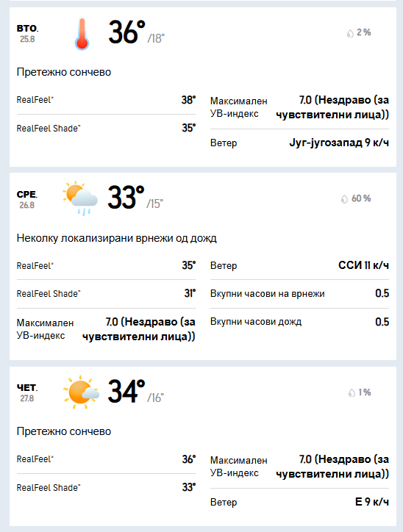Click the ССИ 11 к/ч wind value
The width and height of the screenshot is (403, 532).
(363, 265)
